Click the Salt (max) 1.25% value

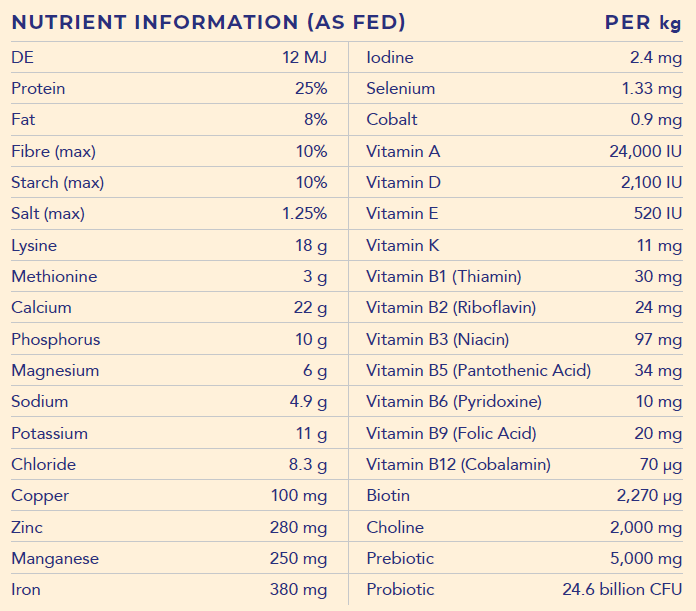pyautogui.click(x=304, y=214)
